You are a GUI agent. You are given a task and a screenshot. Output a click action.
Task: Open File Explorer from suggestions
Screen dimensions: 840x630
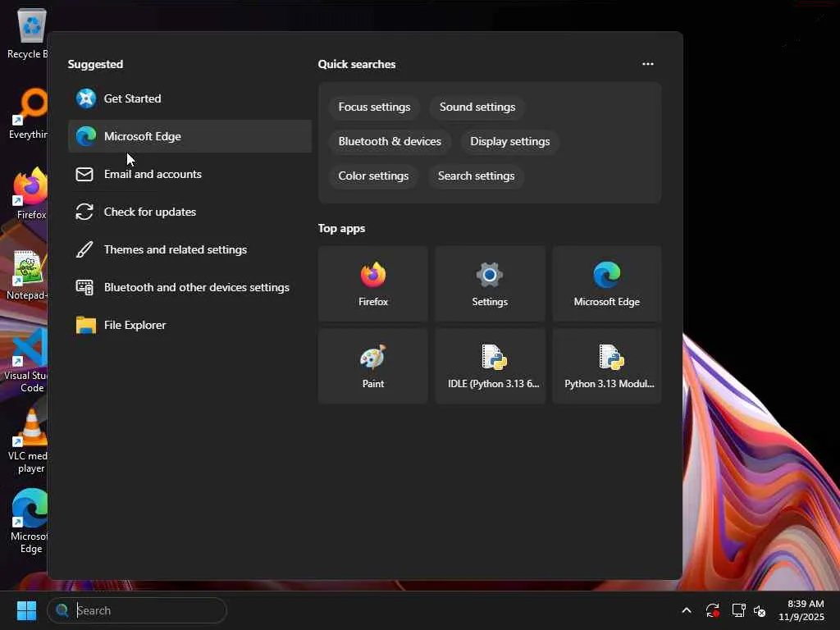click(x=189, y=325)
